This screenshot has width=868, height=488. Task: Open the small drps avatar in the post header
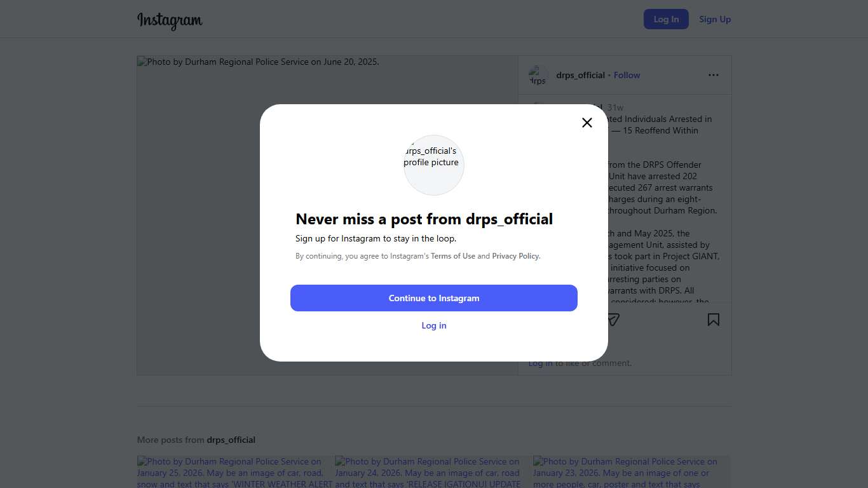(x=538, y=75)
